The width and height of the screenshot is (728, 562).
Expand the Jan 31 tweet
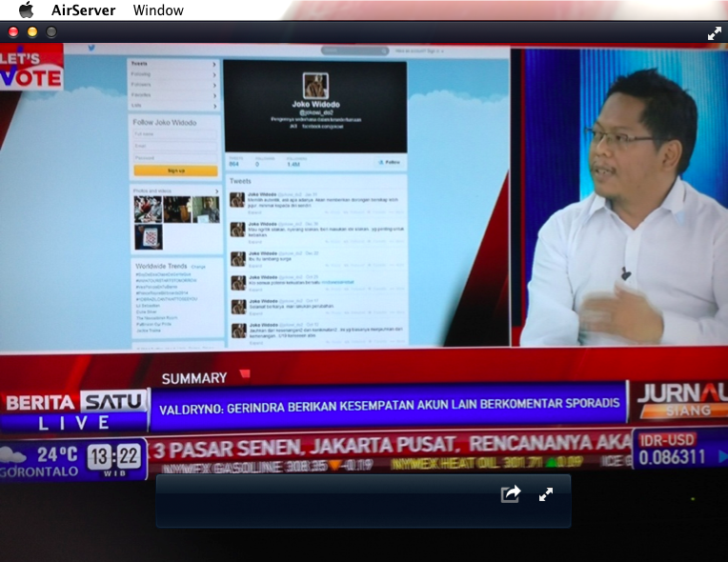point(254,212)
